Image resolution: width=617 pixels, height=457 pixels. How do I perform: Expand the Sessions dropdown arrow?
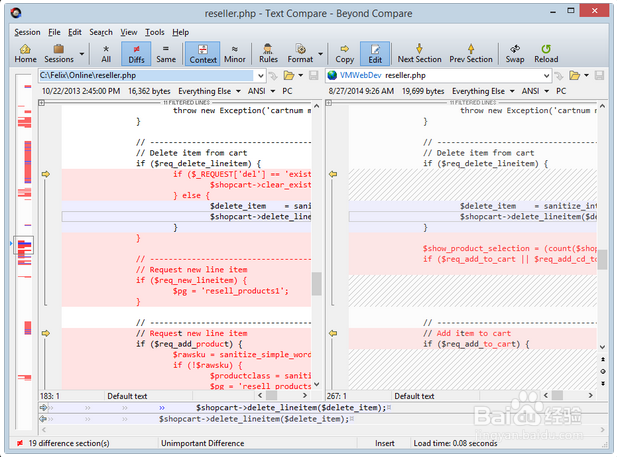tap(82, 54)
